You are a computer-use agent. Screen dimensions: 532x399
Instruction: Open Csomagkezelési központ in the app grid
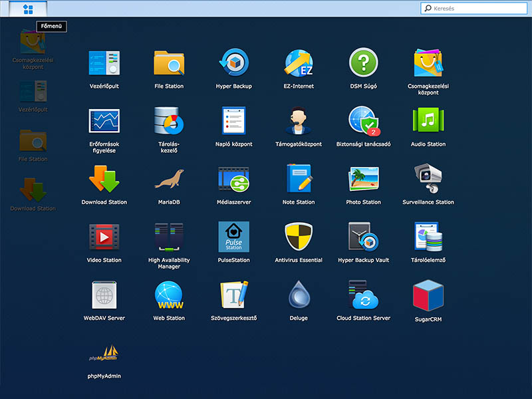click(x=428, y=64)
